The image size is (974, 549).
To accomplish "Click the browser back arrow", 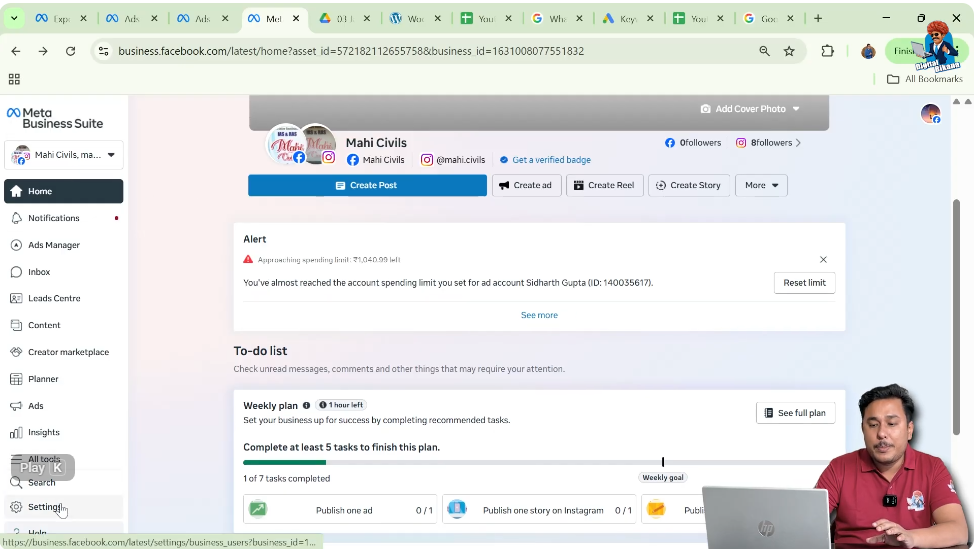I will point(16,51).
